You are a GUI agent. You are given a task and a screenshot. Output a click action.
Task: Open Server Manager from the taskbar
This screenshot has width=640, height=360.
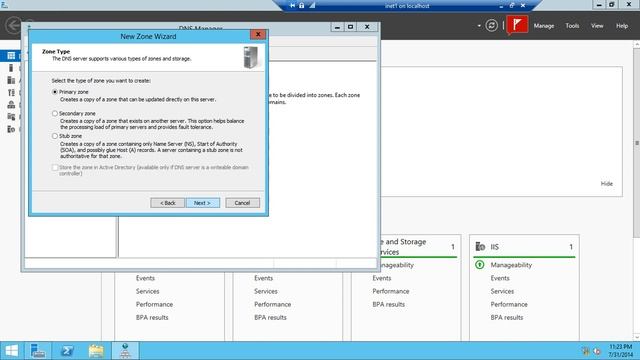(x=38, y=351)
